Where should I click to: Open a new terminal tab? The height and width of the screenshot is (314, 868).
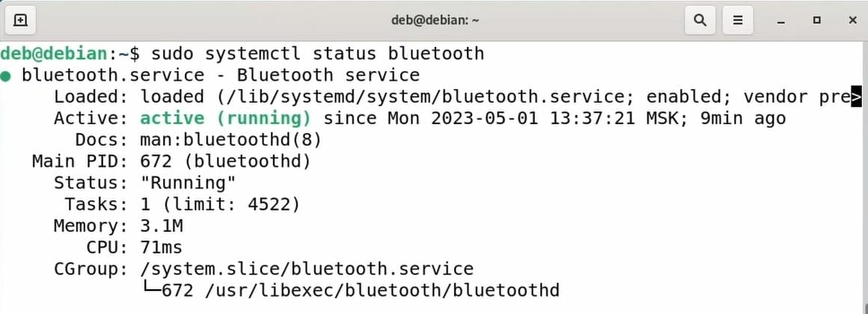click(20, 20)
